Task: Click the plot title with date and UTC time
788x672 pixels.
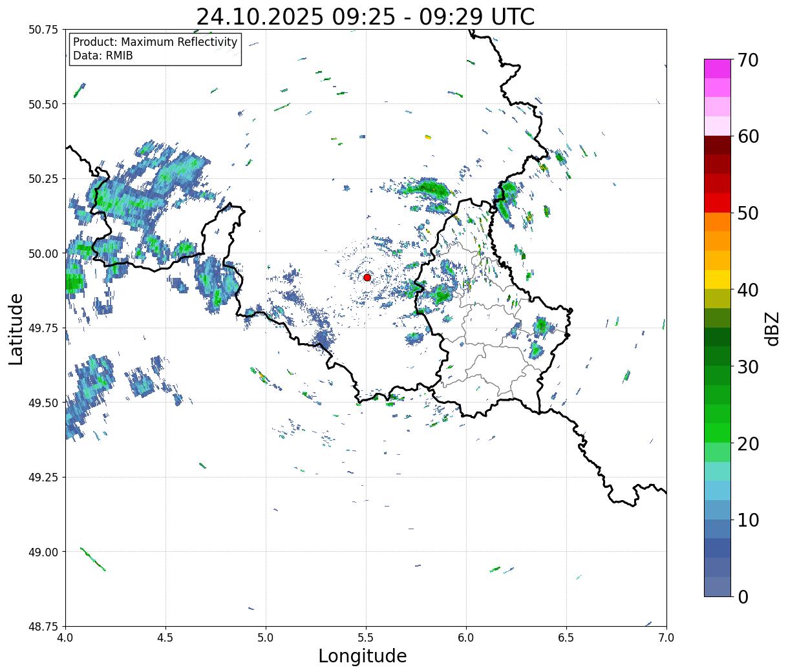Action: [365, 17]
